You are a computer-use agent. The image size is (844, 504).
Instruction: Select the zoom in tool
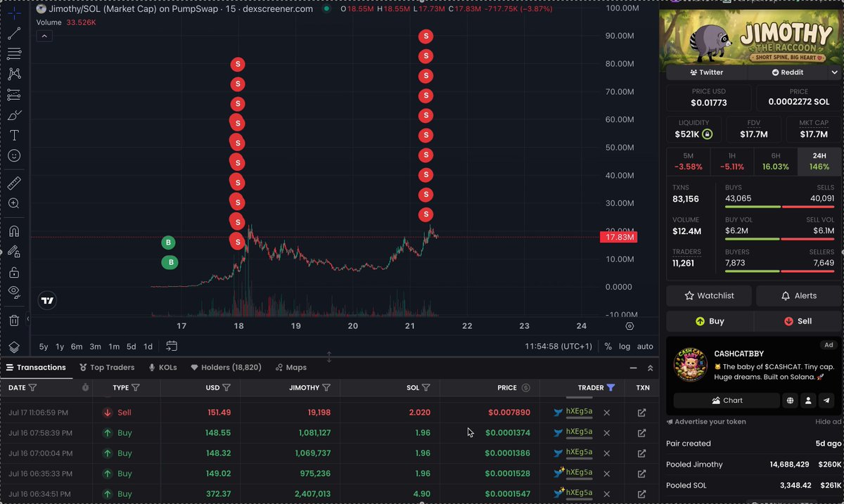14,203
